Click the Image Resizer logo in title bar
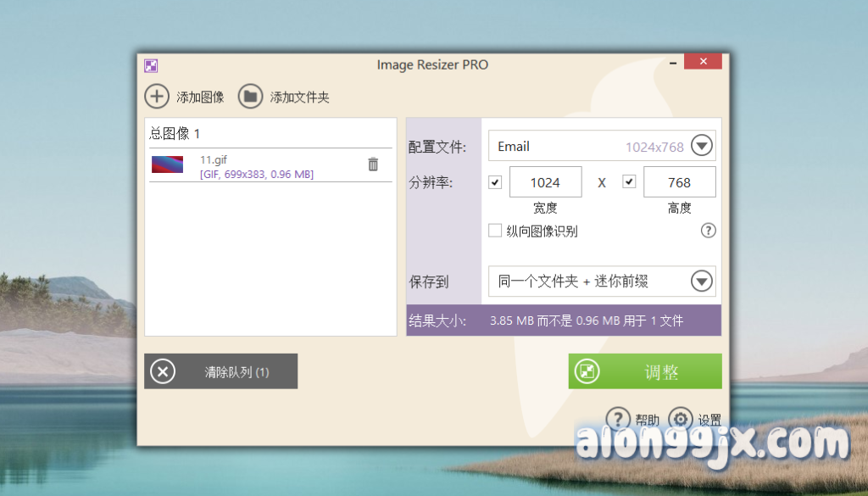Image resolution: width=868 pixels, height=496 pixels. coord(151,65)
